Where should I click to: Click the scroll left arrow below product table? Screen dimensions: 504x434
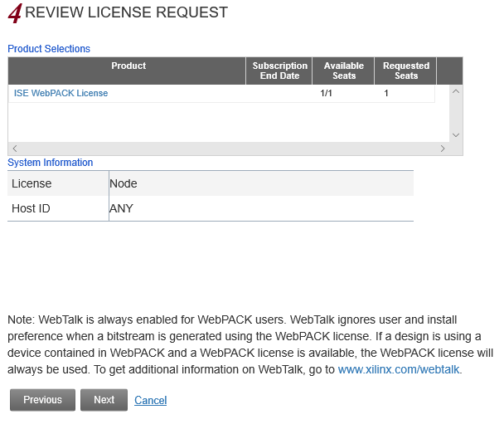point(14,149)
